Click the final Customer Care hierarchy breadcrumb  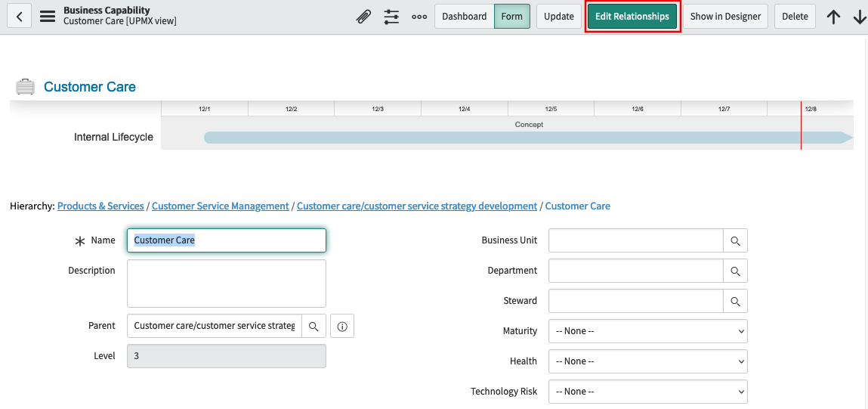[577, 206]
